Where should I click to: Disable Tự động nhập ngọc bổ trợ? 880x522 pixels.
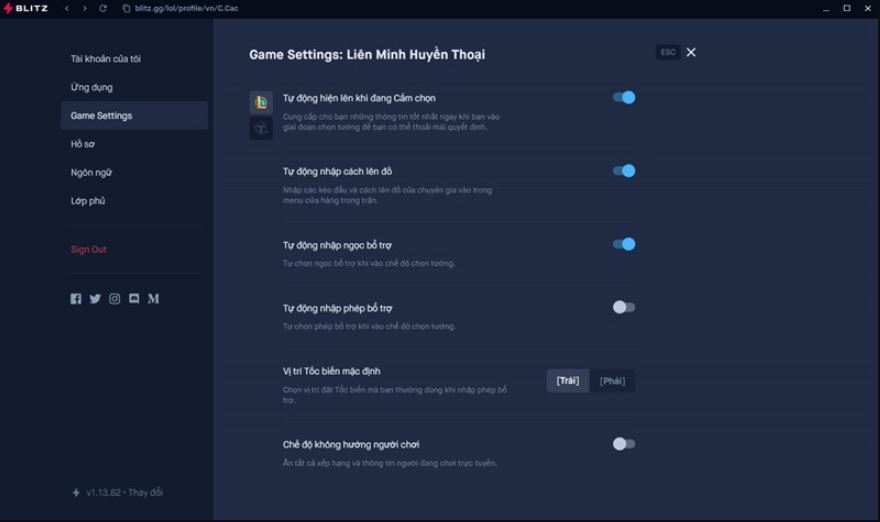pyautogui.click(x=624, y=244)
